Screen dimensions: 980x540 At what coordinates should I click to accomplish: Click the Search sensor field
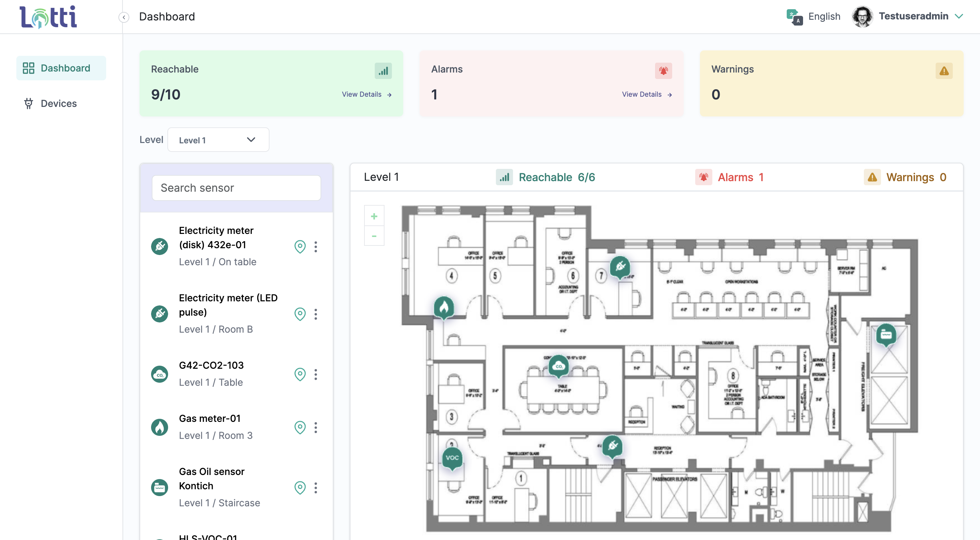pos(236,188)
